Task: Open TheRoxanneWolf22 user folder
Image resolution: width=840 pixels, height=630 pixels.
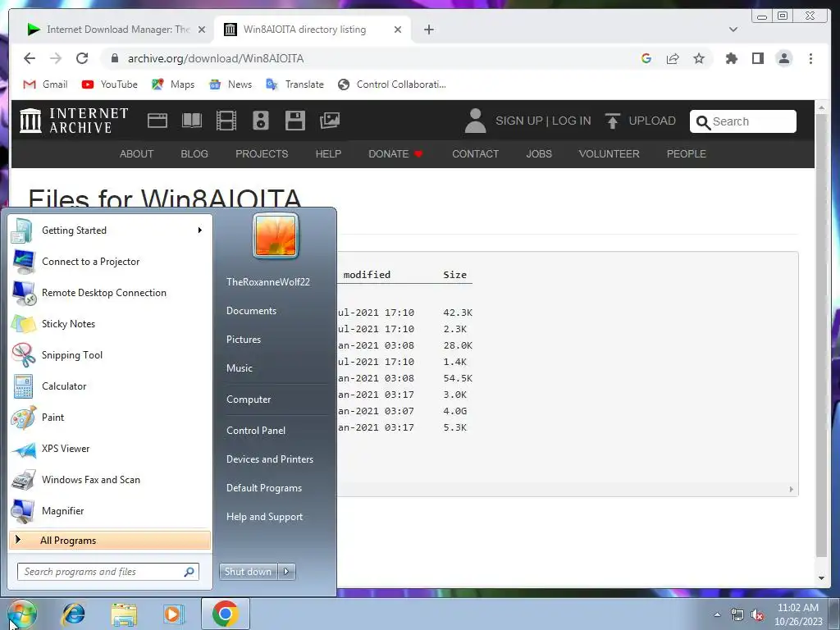Action: pyautogui.click(x=268, y=282)
